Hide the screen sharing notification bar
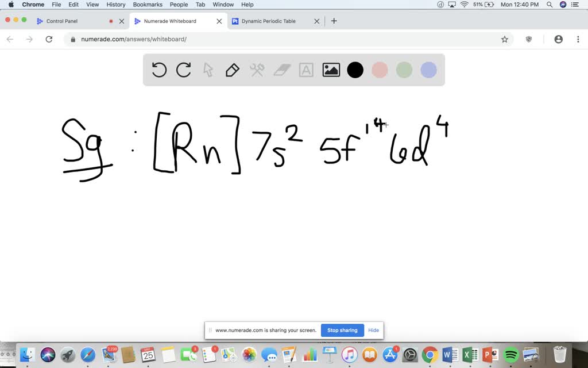The width and height of the screenshot is (588, 368). pyautogui.click(x=373, y=331)
